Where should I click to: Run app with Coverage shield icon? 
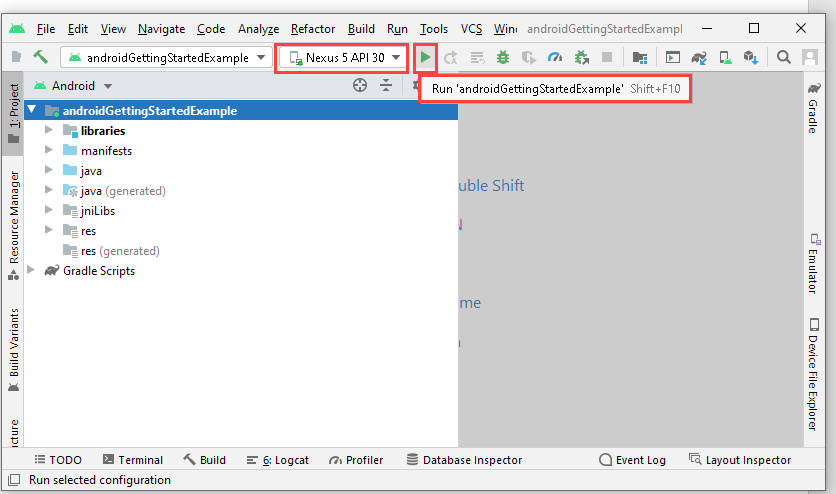click(528, 57)
